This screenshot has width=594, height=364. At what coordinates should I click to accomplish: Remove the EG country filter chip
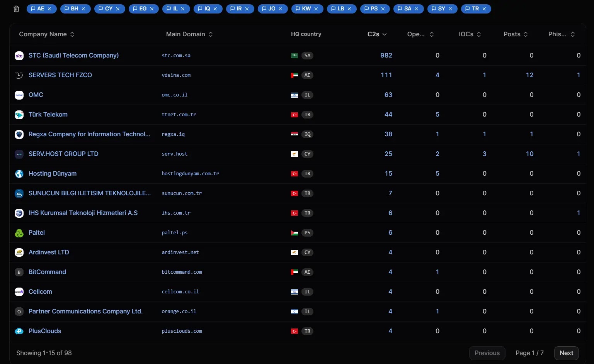click(152, 9)
